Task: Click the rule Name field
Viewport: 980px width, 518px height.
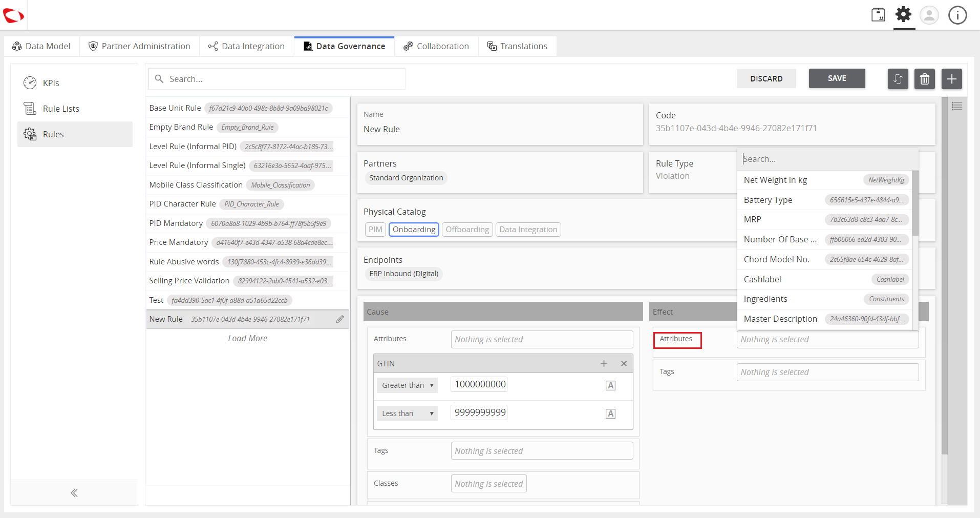Action: 500,124
